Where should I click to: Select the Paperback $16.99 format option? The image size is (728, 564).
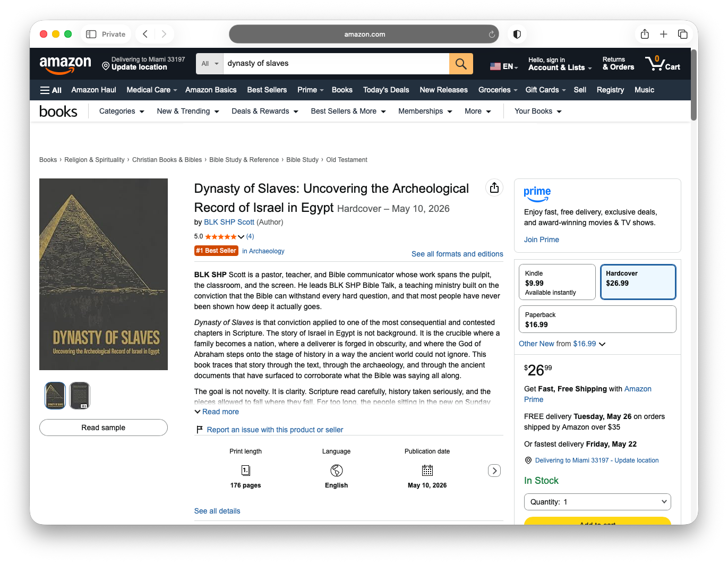pos(597,319)
